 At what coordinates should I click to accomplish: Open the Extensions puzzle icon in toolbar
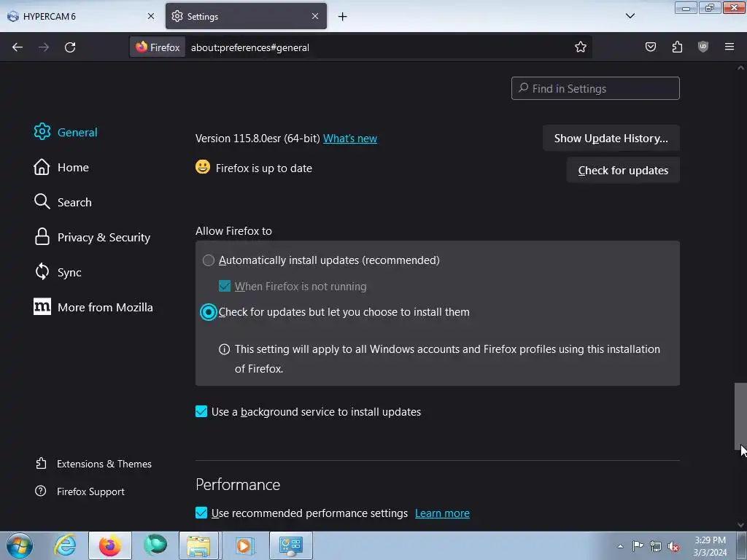[677, 47]
